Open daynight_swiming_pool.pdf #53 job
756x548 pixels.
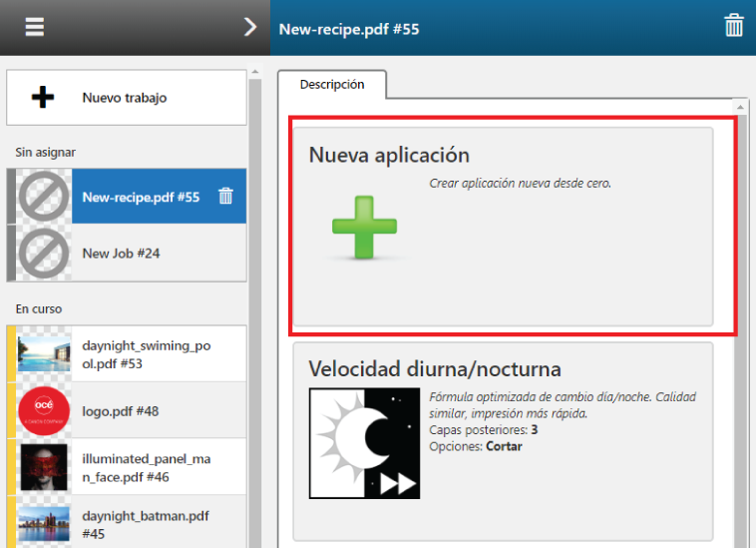(x=127, y=354)
